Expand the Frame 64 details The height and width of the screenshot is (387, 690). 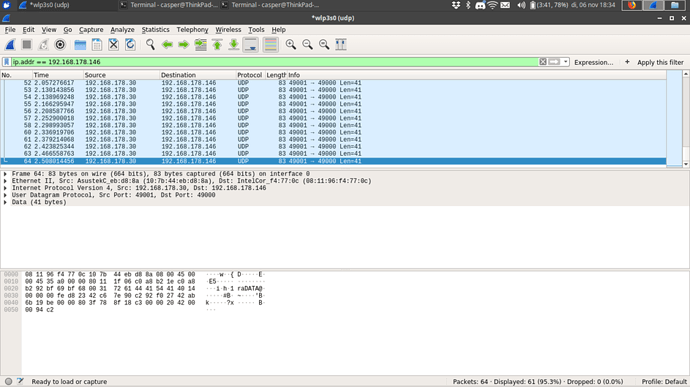(5, 174)
